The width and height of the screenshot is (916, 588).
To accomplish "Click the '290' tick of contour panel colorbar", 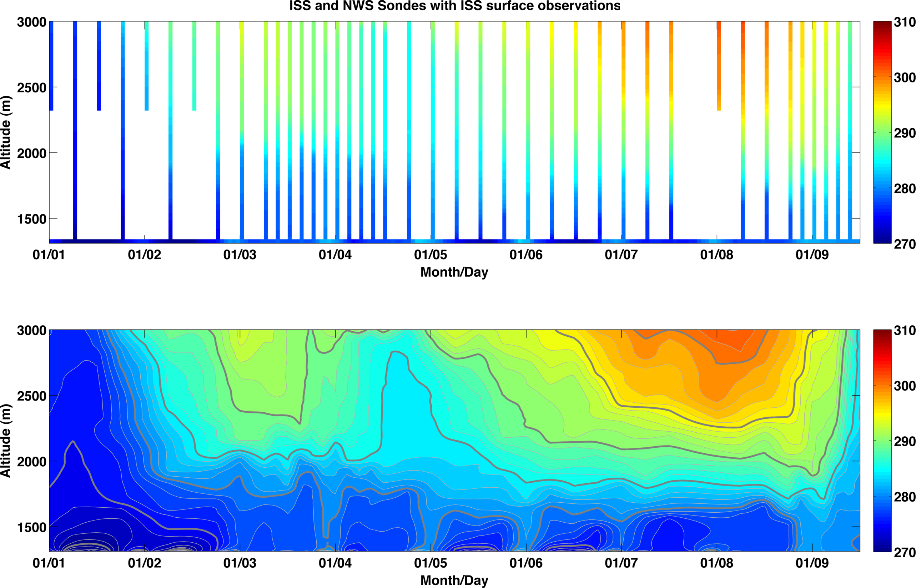I will pyautogui.click(x=905, y=441).
